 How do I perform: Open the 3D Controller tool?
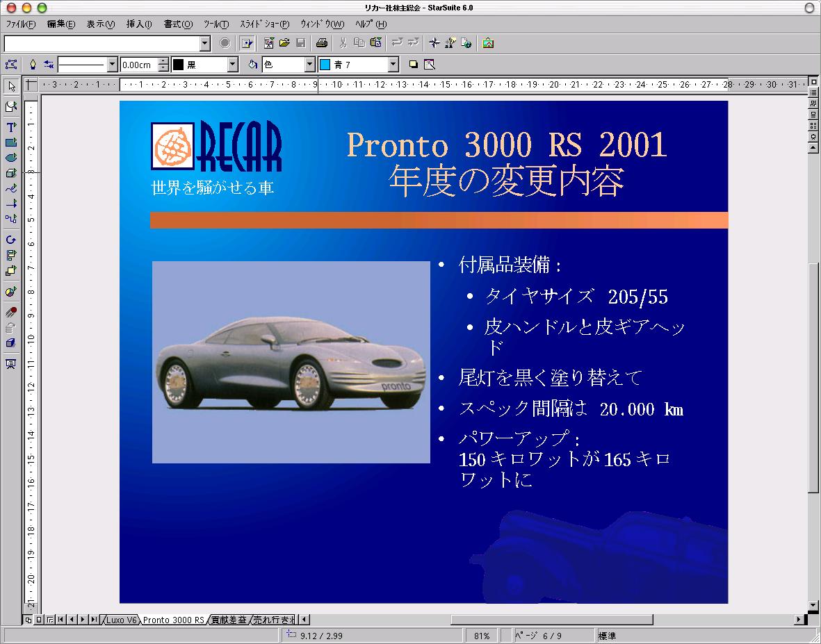(11, 343)
